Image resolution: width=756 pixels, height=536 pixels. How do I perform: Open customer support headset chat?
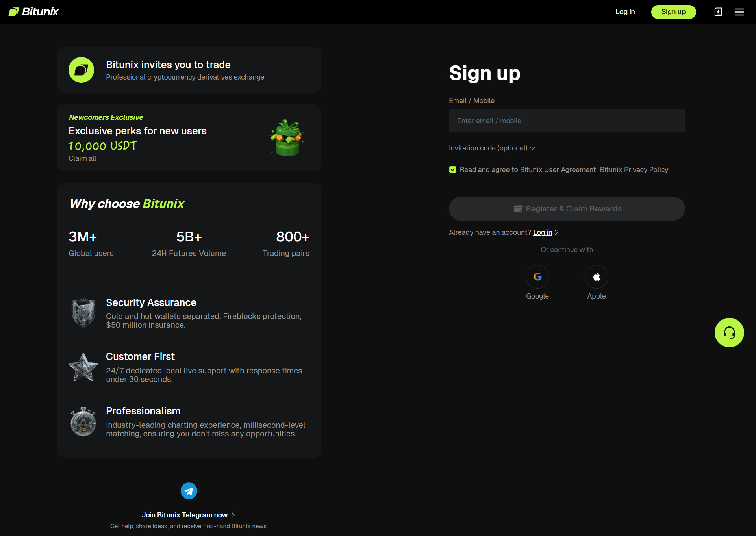pyautogui.click(x=729, y=332)
